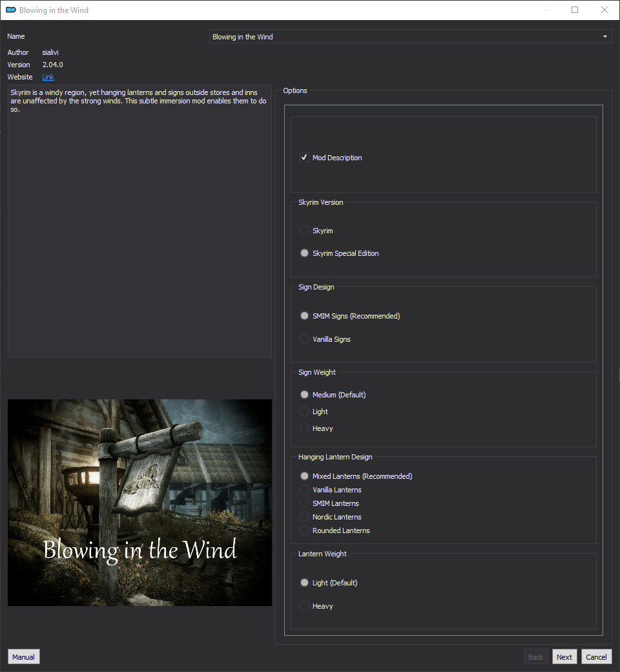Click the version number 2.04.0
Image resolution: width=620 pixels, height=672 pixels.
[x=53, y=65]
